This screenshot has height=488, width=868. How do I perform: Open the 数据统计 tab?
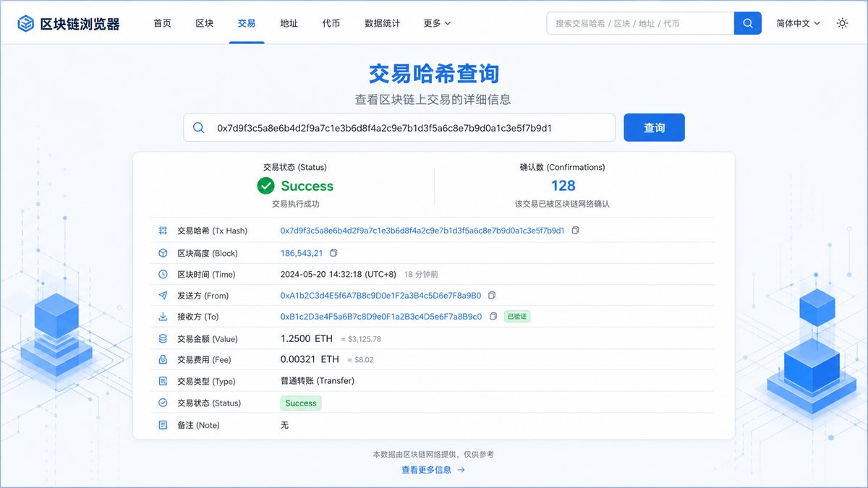click(x=383, y=23)
